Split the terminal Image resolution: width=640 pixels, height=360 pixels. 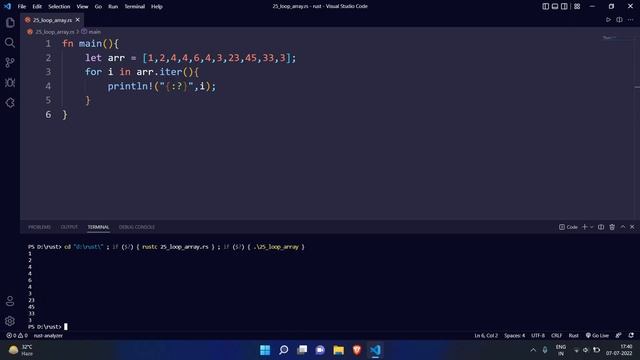click(x=601, y=227)
